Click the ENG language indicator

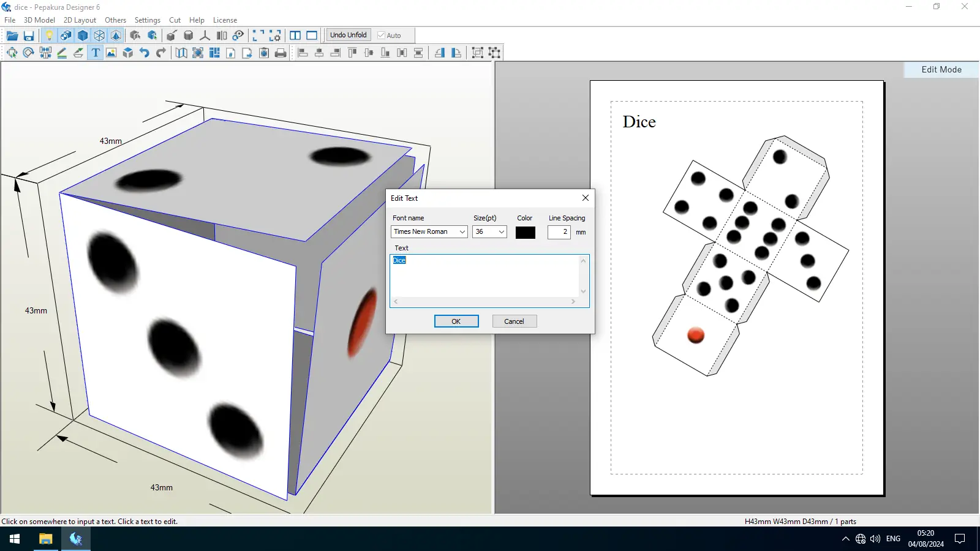pyautogui.click(x=894, y=539)
